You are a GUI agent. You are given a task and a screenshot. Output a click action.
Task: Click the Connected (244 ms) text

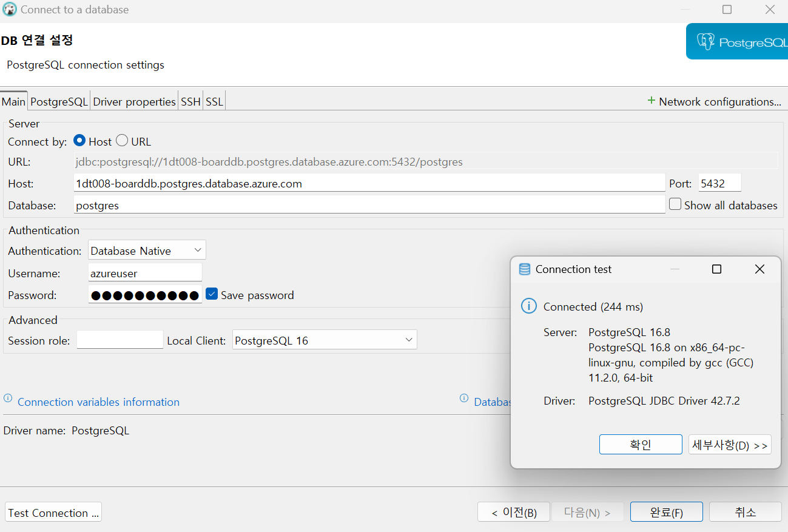tap(593, 306)
